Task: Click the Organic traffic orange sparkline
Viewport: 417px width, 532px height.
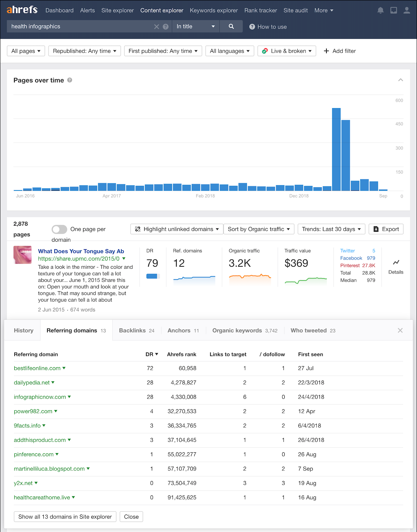Action: pos(250,279)
